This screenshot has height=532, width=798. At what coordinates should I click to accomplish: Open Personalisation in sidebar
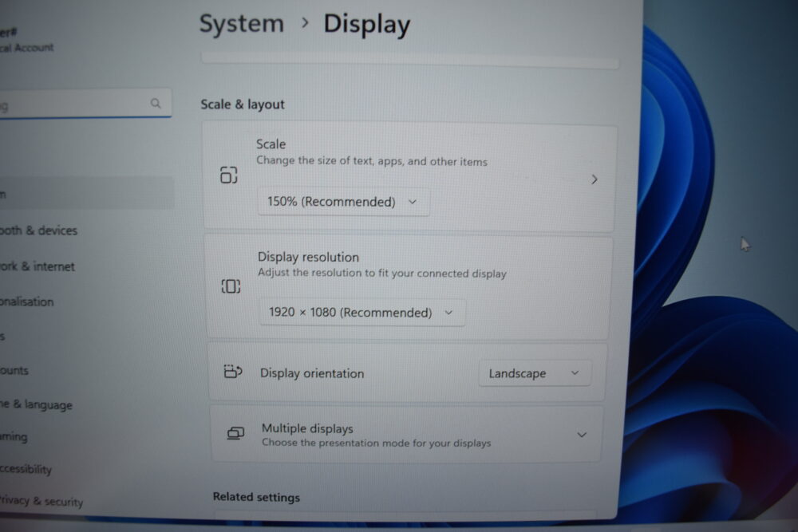[27, 301]
